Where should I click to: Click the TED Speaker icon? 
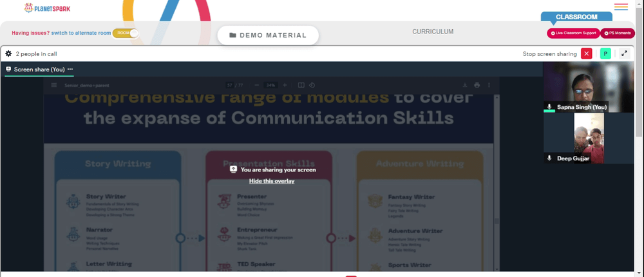point(224,266)
